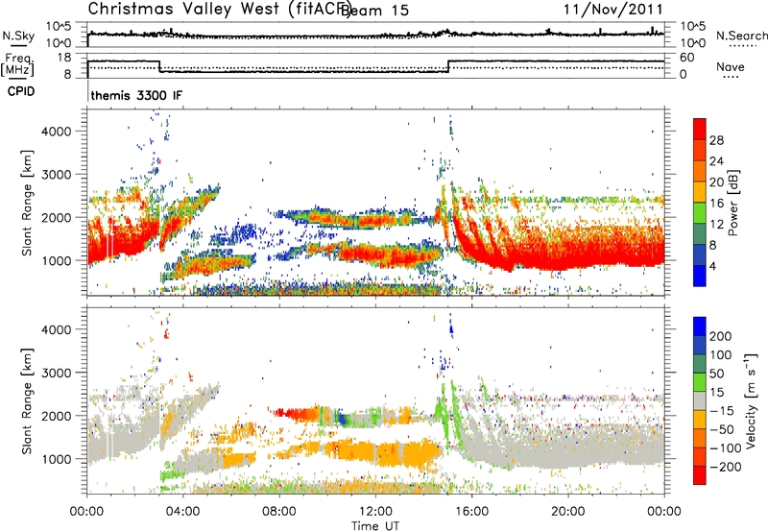Click the date '11/Nov/2011'
768x532 pixels.
[x=612, y=9]
